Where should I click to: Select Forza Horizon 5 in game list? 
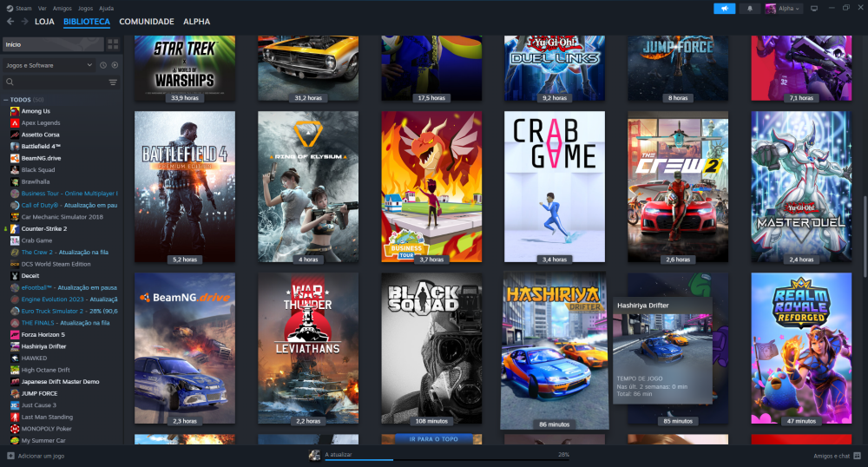click(43, 334)
